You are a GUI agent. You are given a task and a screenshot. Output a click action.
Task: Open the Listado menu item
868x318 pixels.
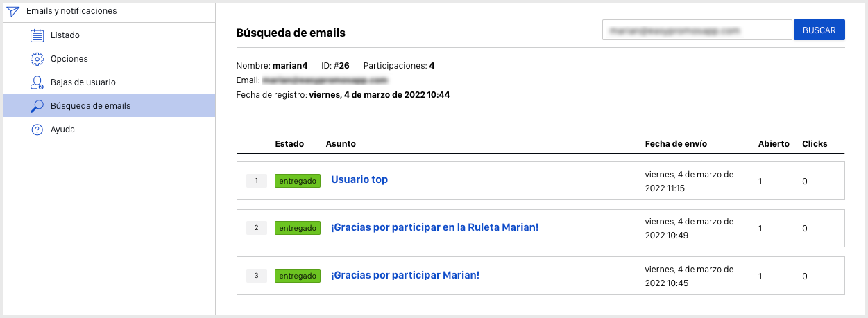pyautogui.click(x=65, y=35)
